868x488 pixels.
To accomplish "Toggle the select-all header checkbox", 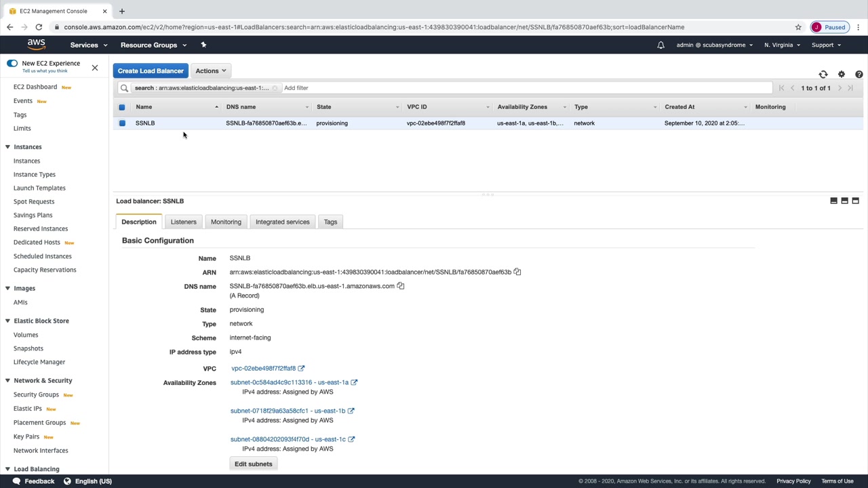I will click(x=122, y=107).
